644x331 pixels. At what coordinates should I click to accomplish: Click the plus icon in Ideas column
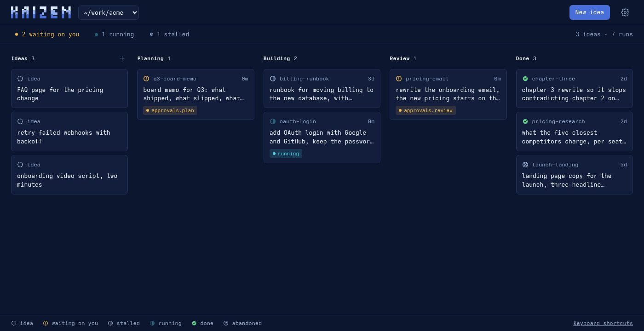(122, 58)
